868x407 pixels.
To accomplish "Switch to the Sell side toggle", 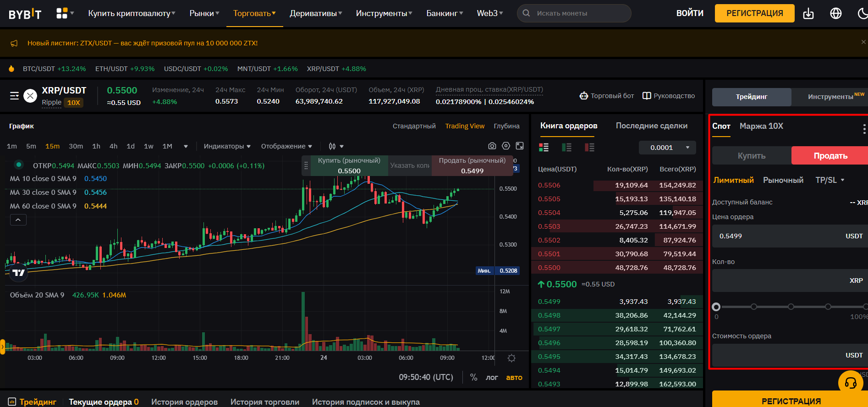I will pos(830,156).
